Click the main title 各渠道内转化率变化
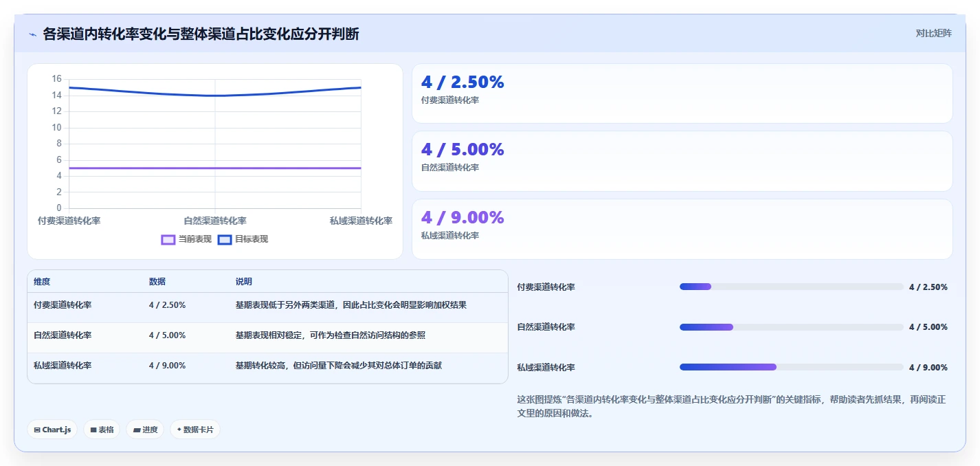This screenshot has width=980, height=466. [201, 34]
